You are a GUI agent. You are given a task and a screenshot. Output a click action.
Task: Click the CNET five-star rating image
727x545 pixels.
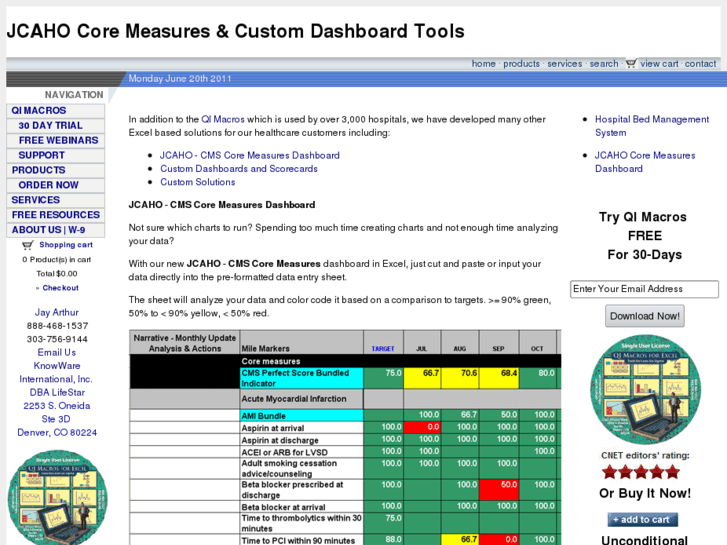coord(641,472)
